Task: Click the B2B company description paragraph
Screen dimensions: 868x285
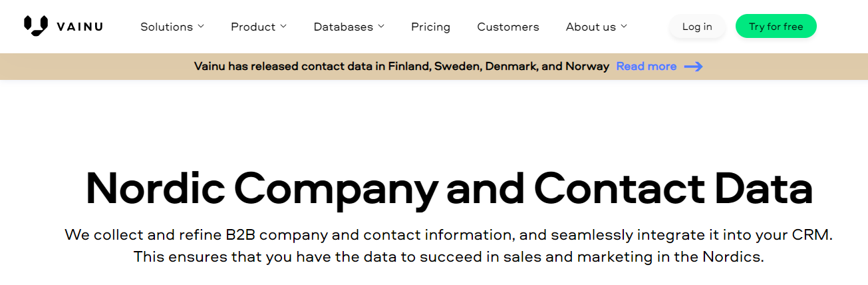Action: tap(449, 246)
